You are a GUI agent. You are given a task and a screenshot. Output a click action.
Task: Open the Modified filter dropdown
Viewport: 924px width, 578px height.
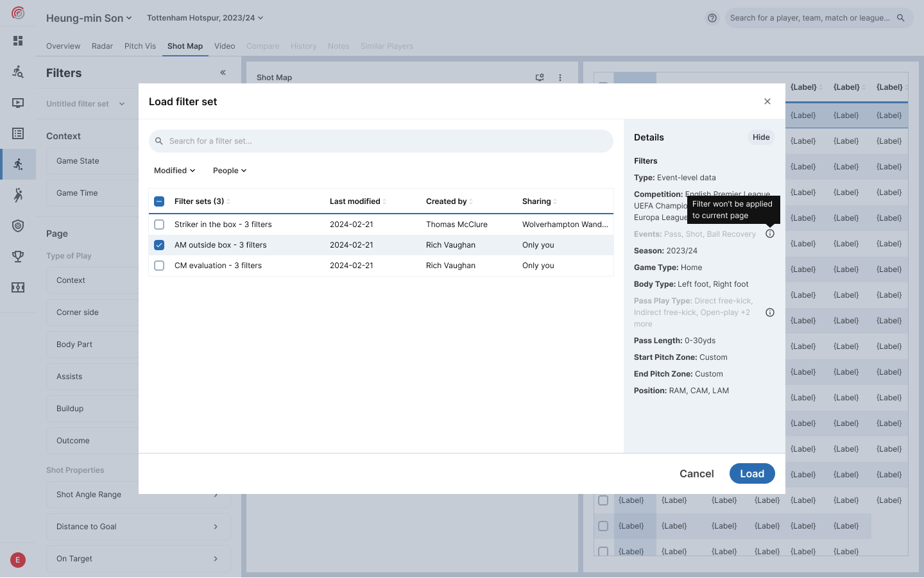175,171
